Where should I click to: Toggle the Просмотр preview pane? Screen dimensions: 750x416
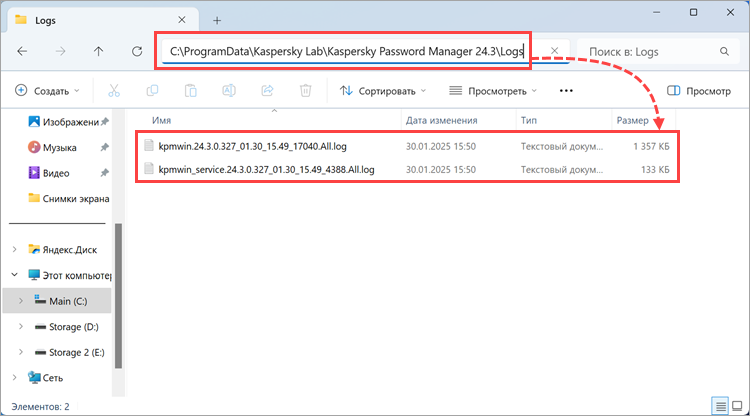pos(699,90)
